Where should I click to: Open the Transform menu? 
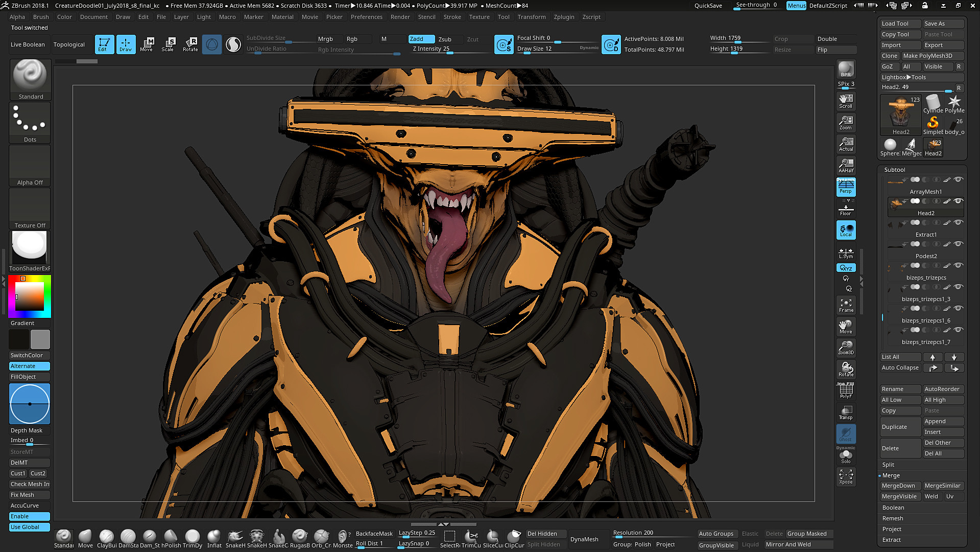[x=531, y=17]
